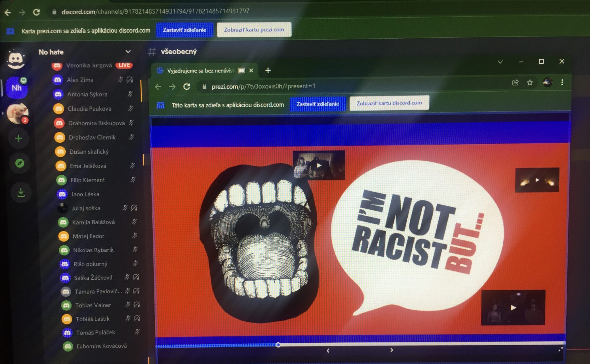Click the lock icon beside discord.com address
Viewport: 590px width, 364px height.
pos(54,12)
